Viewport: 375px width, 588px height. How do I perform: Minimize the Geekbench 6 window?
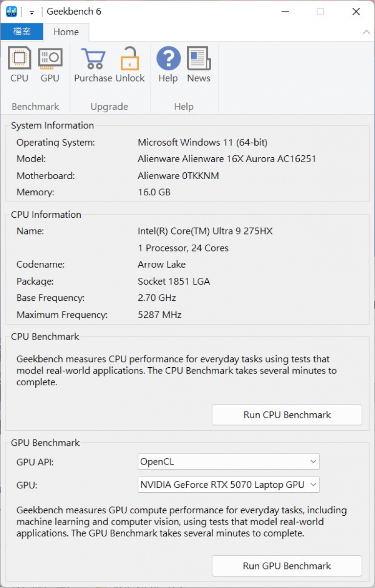284,12
